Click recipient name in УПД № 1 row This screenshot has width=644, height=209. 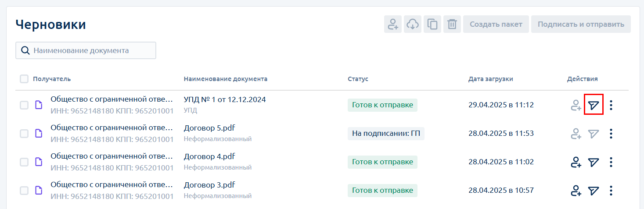point(112,99)
